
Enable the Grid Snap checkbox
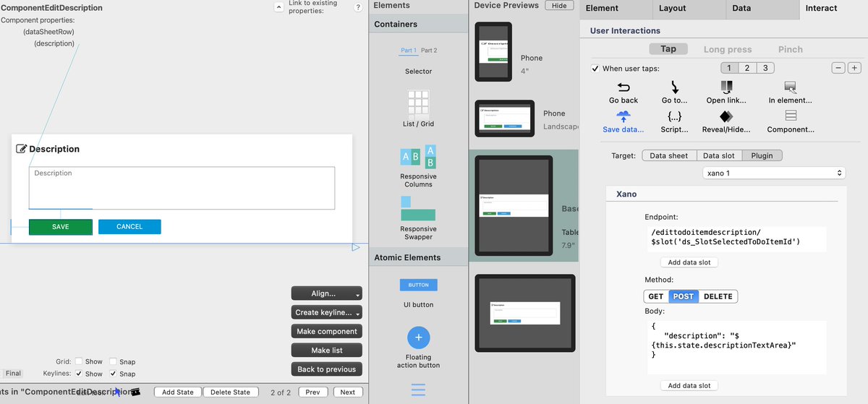coord(113,361)
